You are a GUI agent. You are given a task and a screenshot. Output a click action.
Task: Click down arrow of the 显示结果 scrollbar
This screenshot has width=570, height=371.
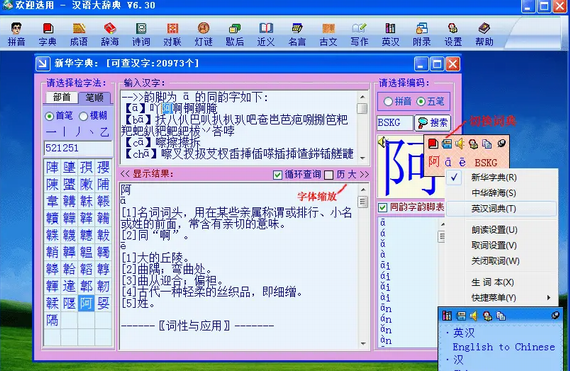coord(363,343)
